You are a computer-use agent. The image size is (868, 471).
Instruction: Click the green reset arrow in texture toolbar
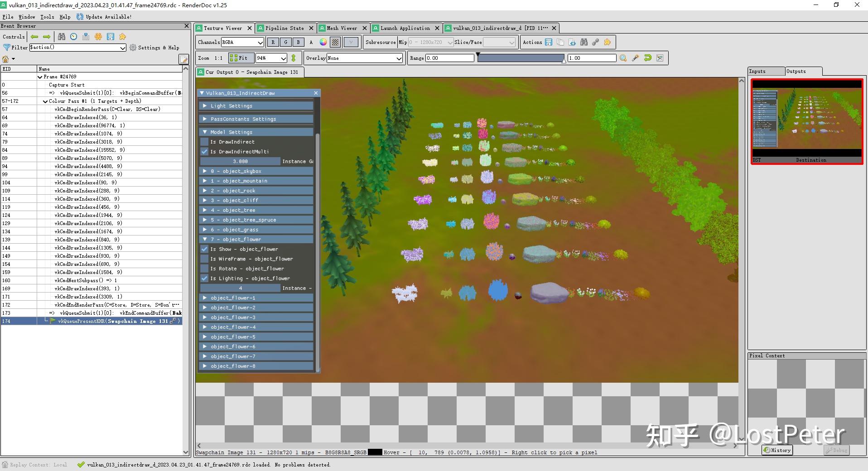click(647, 58)
